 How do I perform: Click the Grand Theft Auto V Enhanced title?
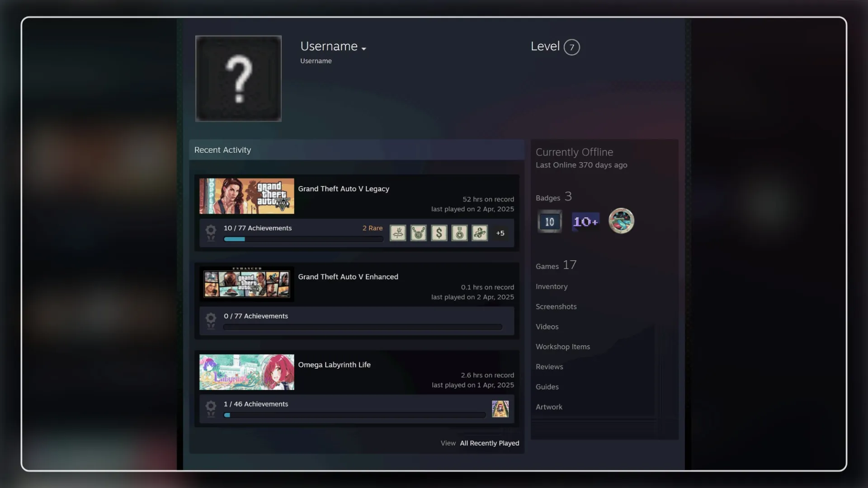tap(348, 277)
